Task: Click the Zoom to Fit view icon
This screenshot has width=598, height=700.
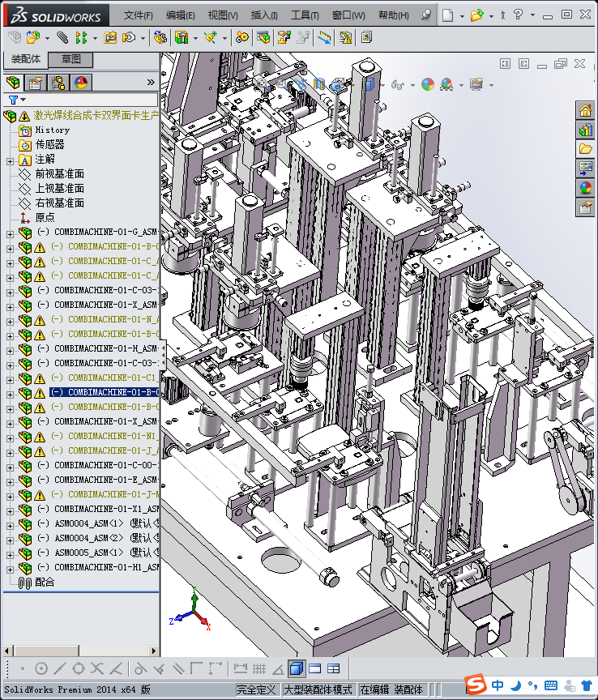Action: coord(262,83)
